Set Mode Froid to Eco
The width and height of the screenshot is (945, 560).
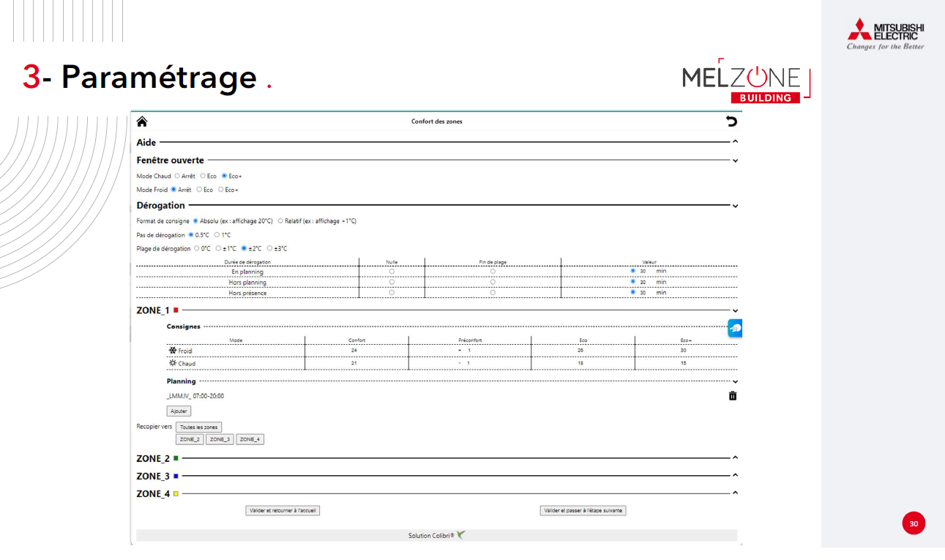click(x=199, y=190)
